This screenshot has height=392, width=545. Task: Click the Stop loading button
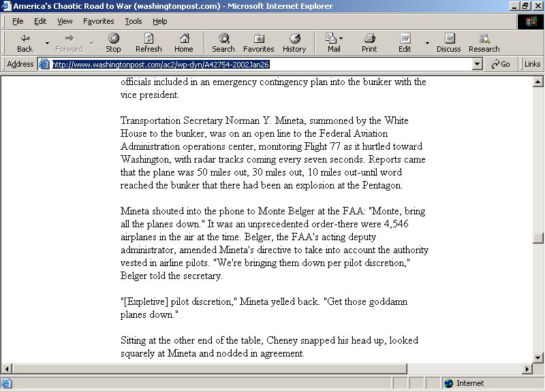pyautogui.click(x=113, y=42)
